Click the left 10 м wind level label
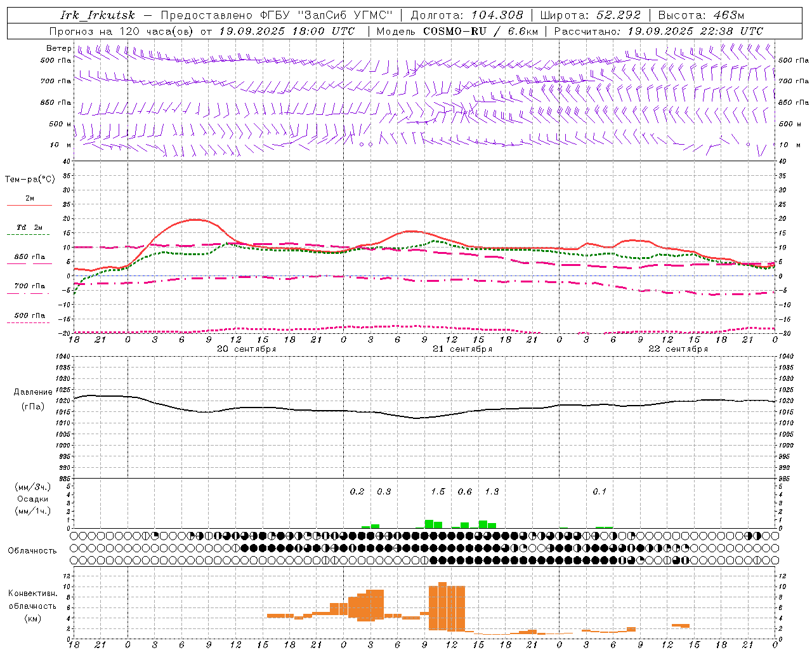Screen dimensions: 812x650 (x=61, y=145)
